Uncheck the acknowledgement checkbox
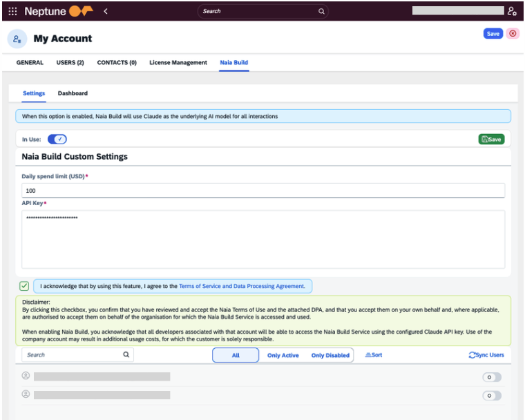 click(x=24, y=286)
